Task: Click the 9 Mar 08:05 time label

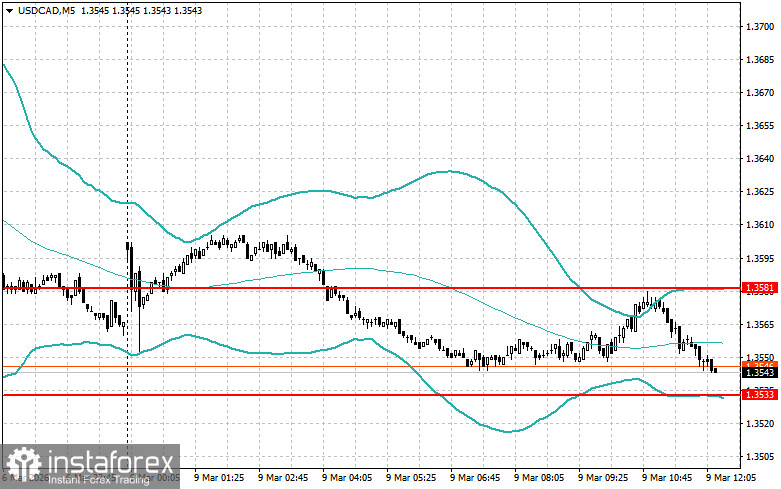Action: 539,478
